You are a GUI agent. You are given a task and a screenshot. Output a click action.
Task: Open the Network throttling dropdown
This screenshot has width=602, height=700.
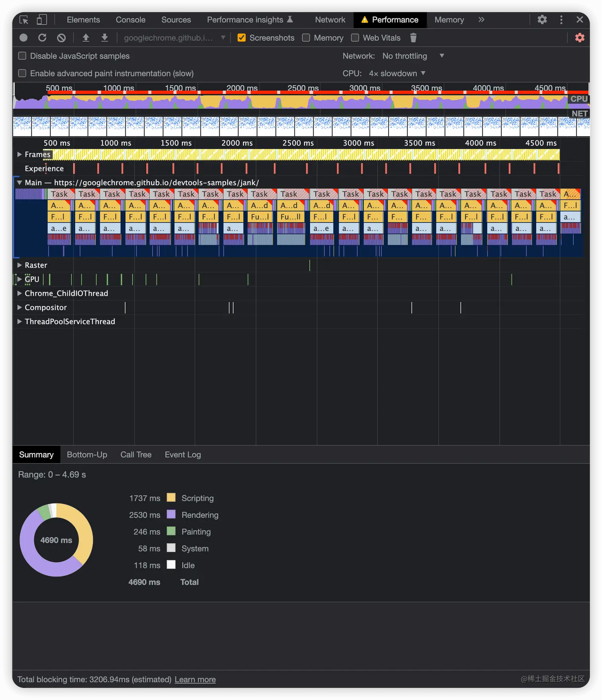pyautogui.click(x=413, y=56)
